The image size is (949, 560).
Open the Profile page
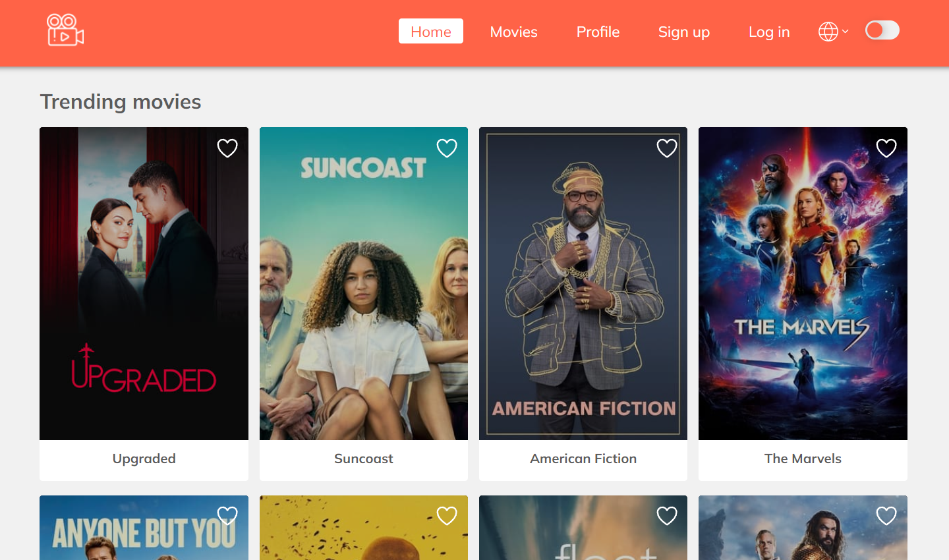[598, 32]
